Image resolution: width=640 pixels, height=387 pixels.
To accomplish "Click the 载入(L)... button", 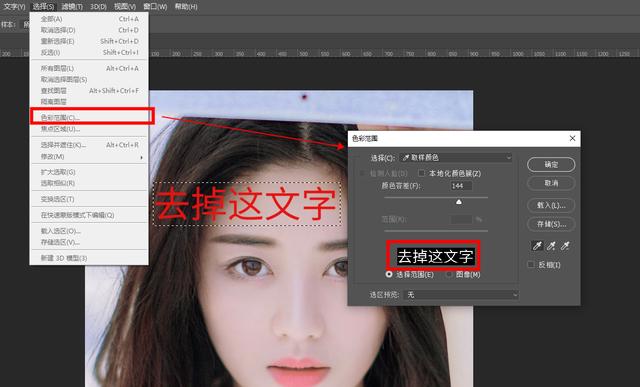I will [551, 205].
